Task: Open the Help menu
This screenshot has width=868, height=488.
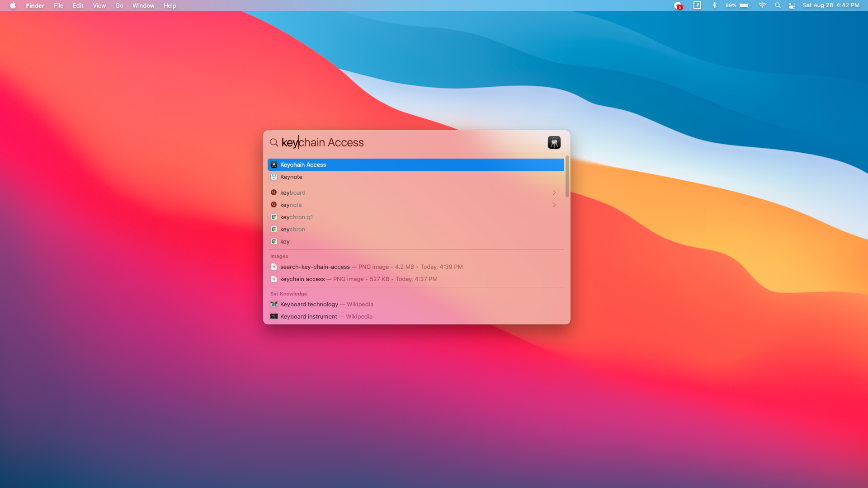Action: click(x=170, y=5)
